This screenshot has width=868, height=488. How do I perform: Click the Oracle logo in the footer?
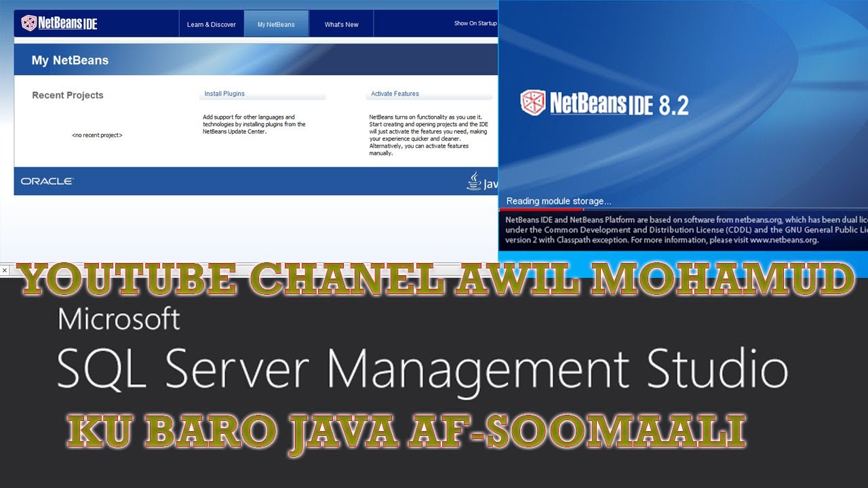click(x=47, y=181)
